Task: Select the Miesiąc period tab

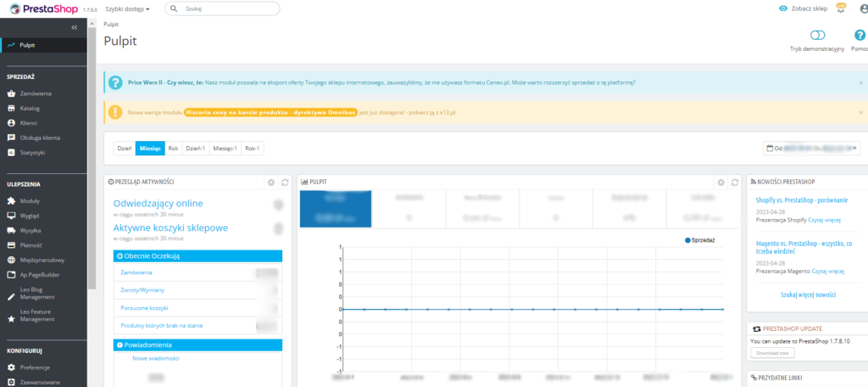Action: click(150, 148)
